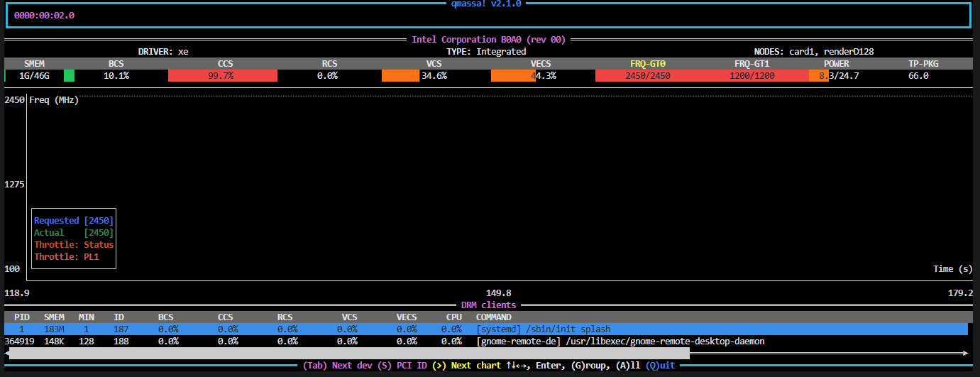Click the Requested [2450] legend entry
Screen dimensions: 980x377
(74, 221)
